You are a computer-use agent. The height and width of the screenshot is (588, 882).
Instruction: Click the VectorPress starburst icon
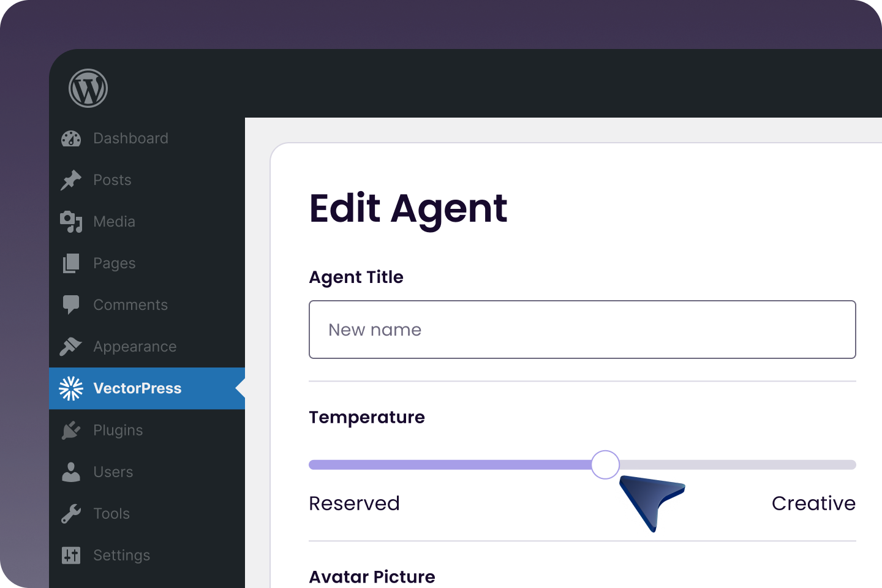pyautogui.click(x=71, y=388)
